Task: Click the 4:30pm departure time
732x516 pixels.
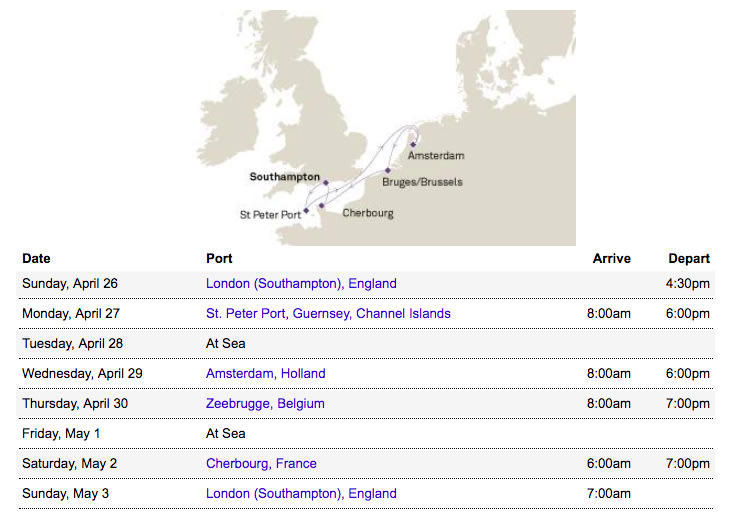Action: pyautogui.click(x=687, y=283)
